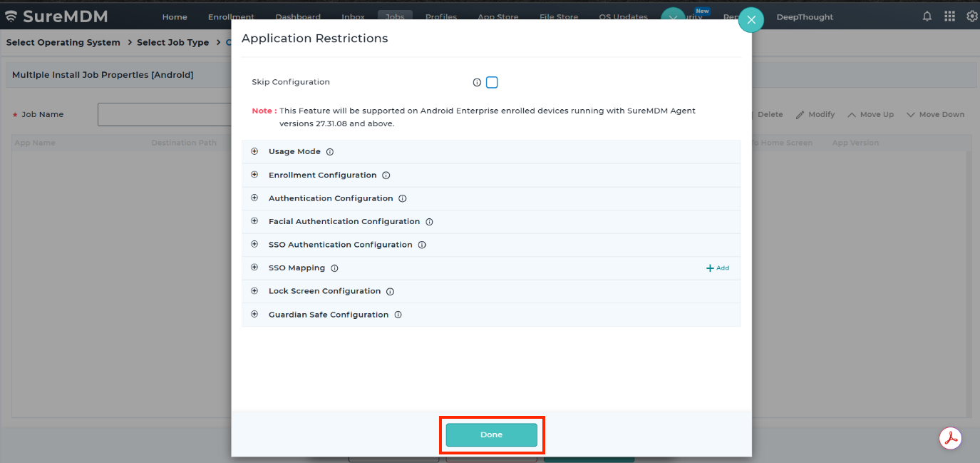Click info icon beside Lock Screen Configuration
Screen dimensions: 980x463
(x=390, y=291)
